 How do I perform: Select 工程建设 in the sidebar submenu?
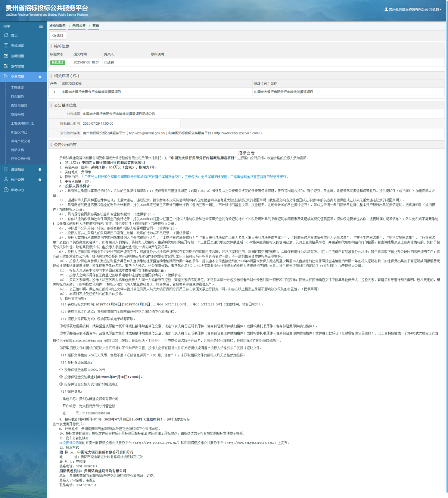(17, 88)
